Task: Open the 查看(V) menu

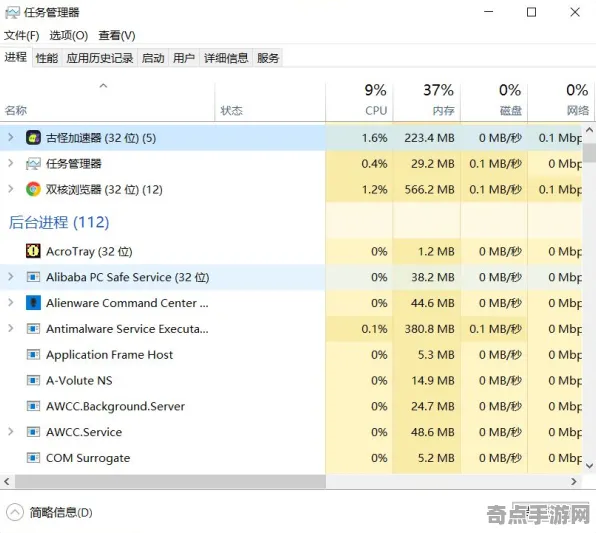Action: [x=117, y=35]
